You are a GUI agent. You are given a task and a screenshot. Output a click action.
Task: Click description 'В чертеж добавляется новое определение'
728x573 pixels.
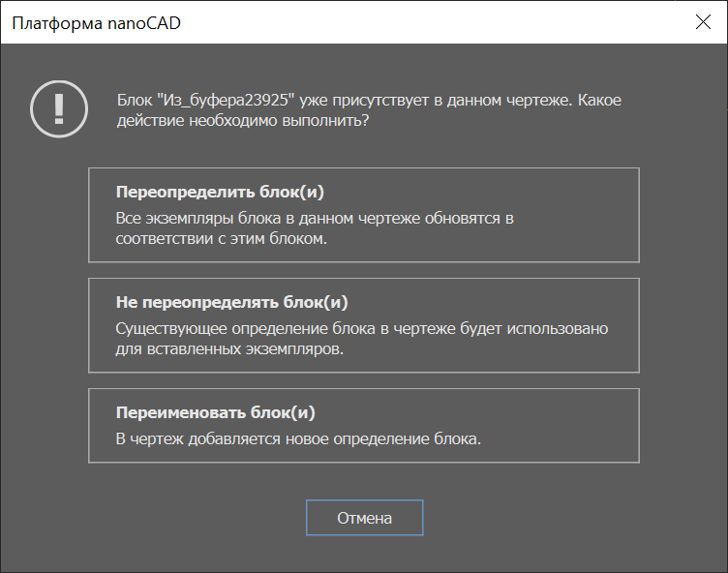tap(298, 438)
